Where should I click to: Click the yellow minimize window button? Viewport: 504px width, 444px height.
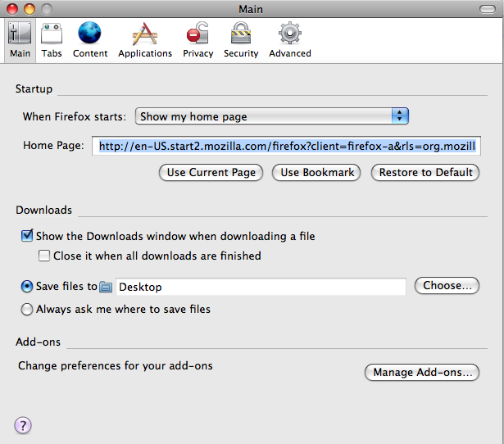click(x=30, y=9)
